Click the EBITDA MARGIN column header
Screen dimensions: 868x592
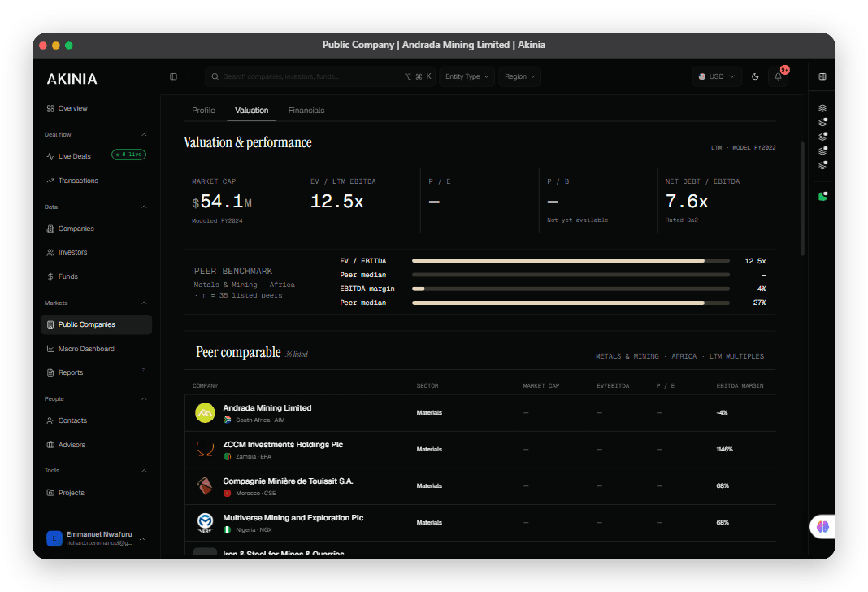740,385
